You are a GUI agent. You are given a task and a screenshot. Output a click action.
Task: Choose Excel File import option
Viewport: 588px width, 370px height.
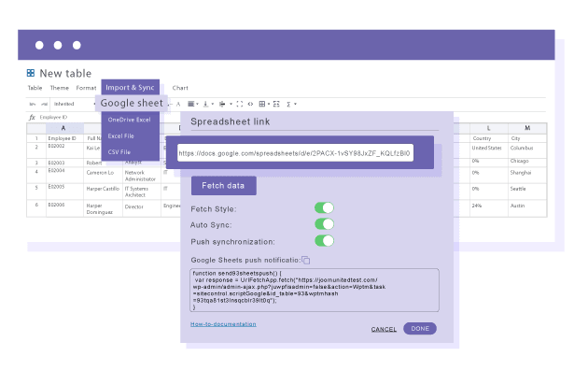(120, 135)
